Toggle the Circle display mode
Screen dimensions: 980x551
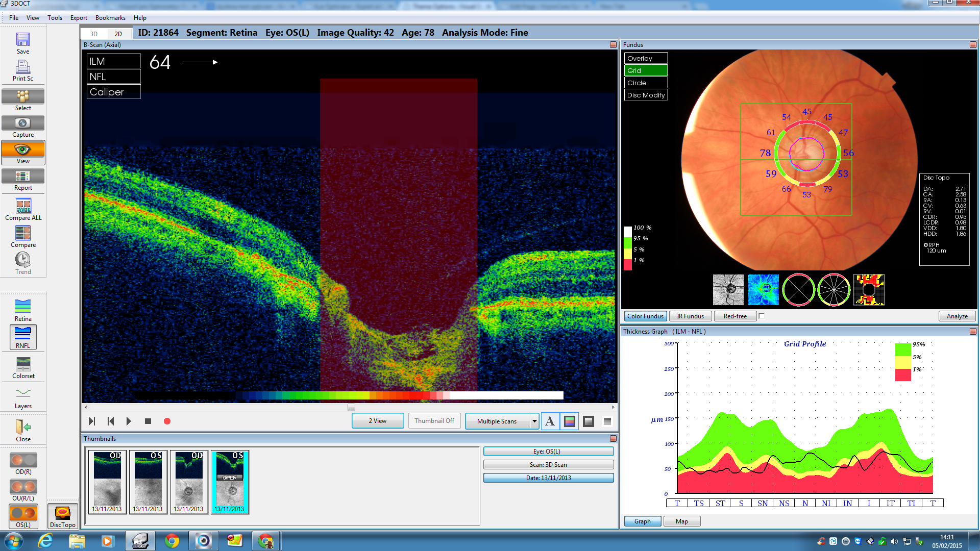(x=645, y=82)
